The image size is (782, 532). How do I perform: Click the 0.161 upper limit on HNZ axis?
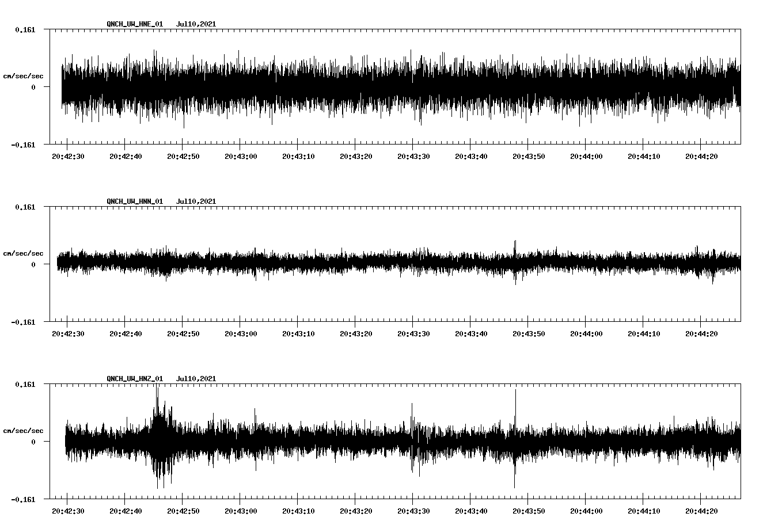tap(25, 384)
